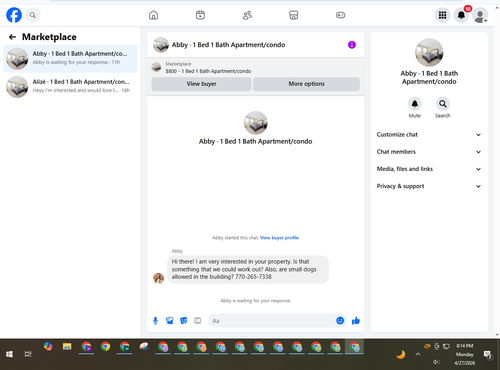The width and height of the screenshot is (500, 370).
Task: Open the notifications bell
Action: [x=461, y=15]
